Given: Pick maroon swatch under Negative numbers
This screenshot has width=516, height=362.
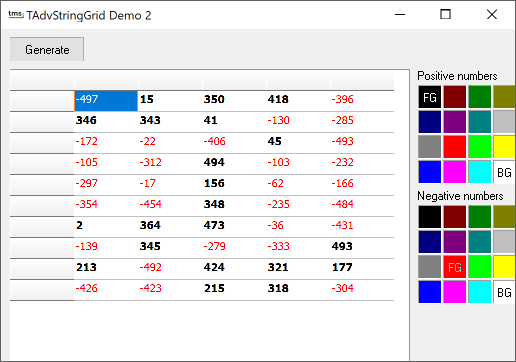Looking at the screenshot, I should (455, 217).
